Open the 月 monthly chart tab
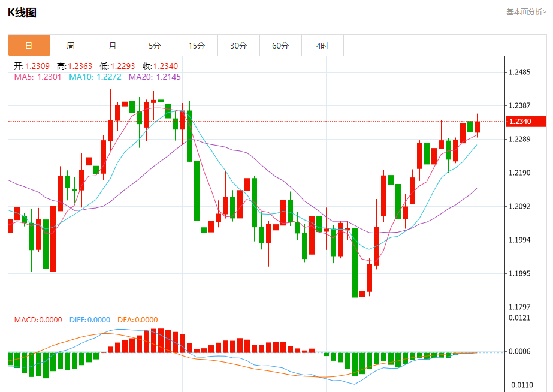 click(113, 46)
